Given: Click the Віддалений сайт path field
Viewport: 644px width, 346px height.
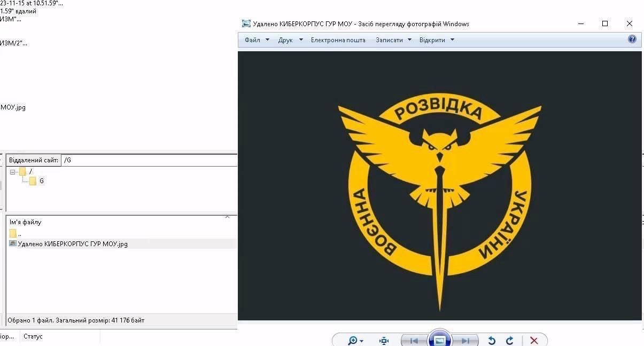Looking at the screenshot, I should [x=149, y=160].
